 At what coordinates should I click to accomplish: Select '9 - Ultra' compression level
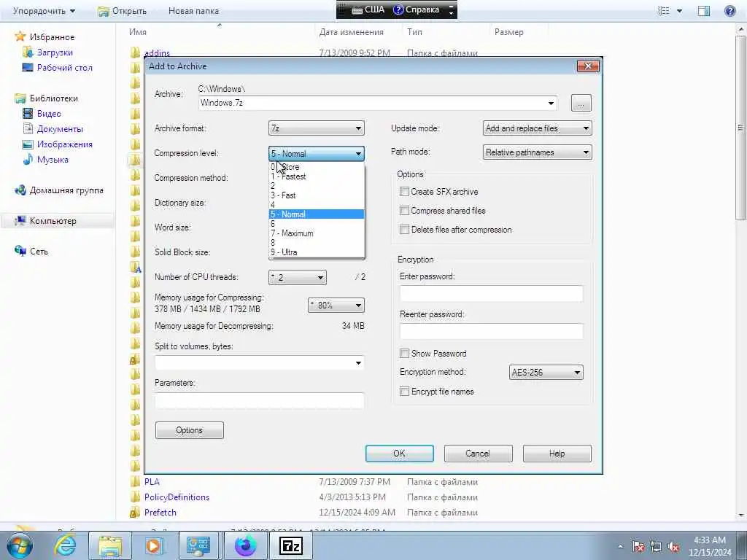pyautogui.click(x=317, y=252)
